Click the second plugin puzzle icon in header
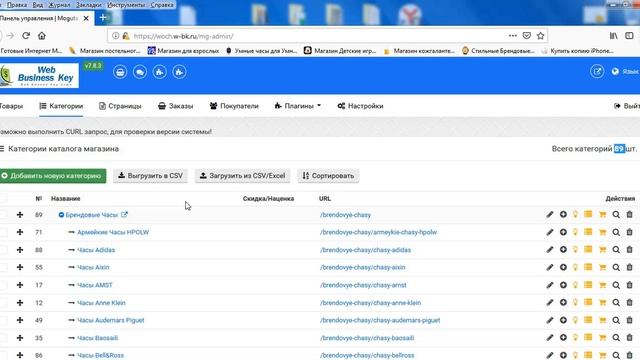The image size is (640, 360). (x=179, y=72)
